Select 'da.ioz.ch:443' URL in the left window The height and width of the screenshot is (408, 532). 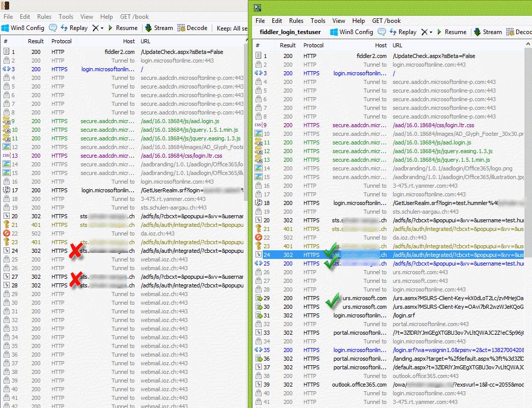(x=157, y=234)
